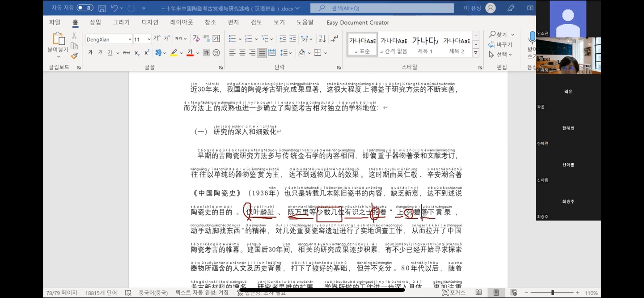
Task: Apply the 제목 1 heading style
Action: coord(425,45)
